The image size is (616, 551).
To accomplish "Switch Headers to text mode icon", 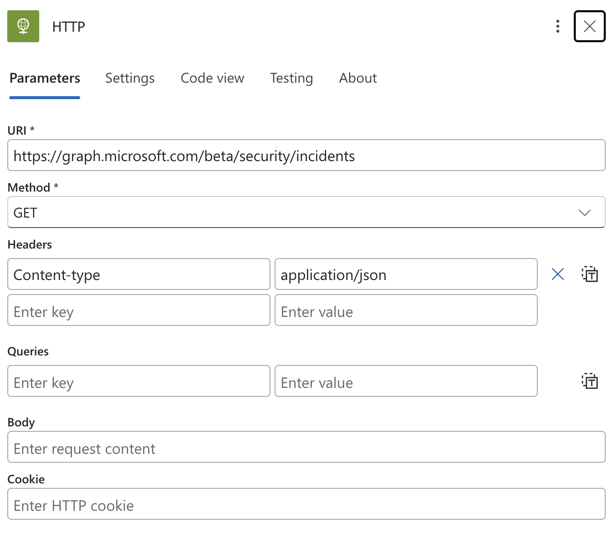I will 590,274.
